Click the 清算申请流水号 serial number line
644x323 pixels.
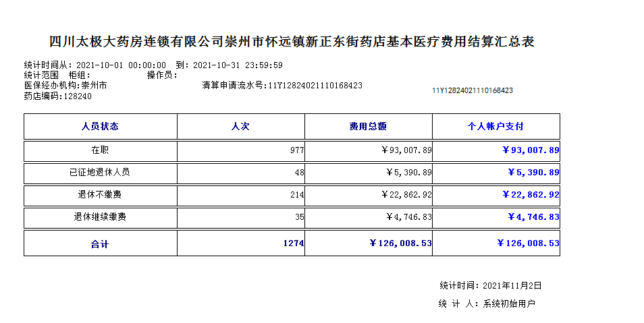point(282,86)
